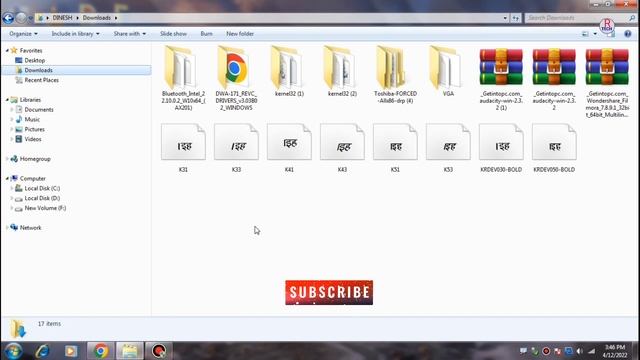Image resolution: width=640 pixels, height=360 pixels.
Task: Launch Internet Explorer from the taskbar
Action: [42, 351]
